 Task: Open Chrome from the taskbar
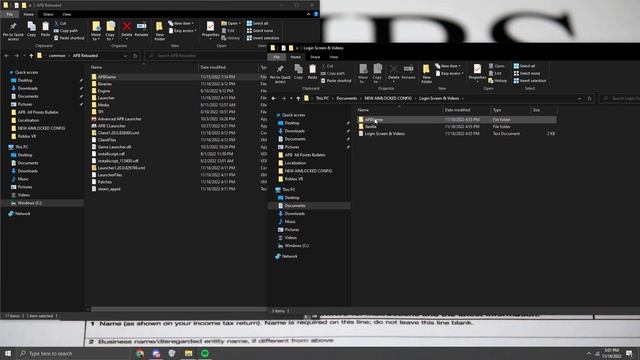point(140,353)
